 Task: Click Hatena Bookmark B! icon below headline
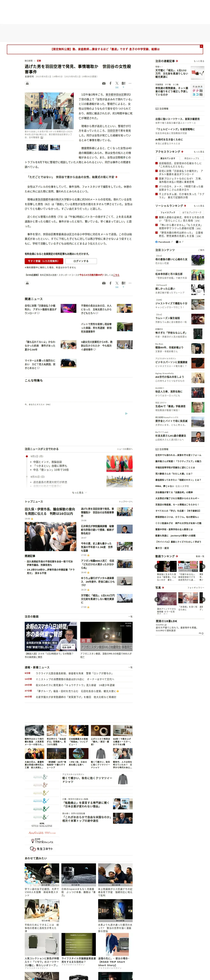coord(123,83)
